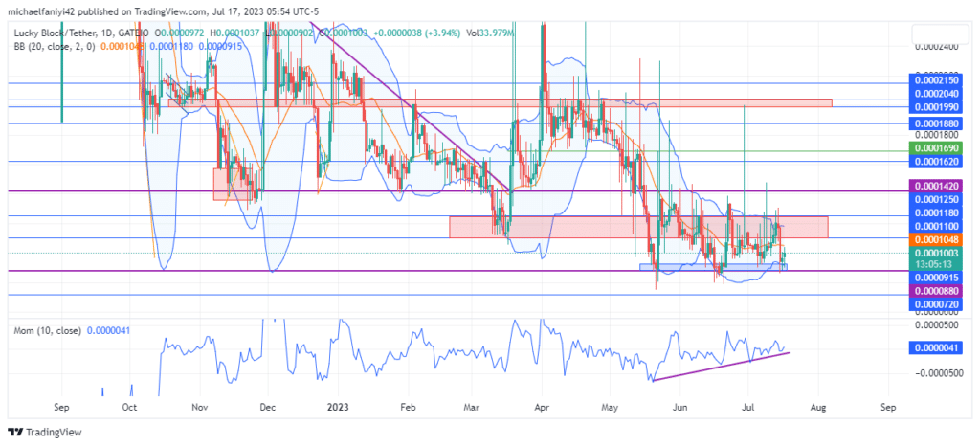Select the purple 0.0000880 price label
Viewport: 980px width, 446px height.
pyautogui.click(x=935, y=290)
